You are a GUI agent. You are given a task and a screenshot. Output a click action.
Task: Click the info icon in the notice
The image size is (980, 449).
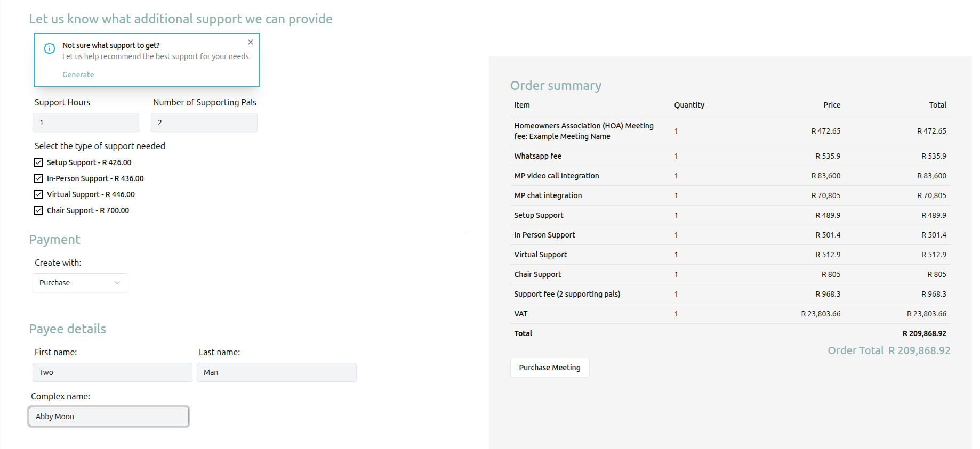pos(50,48)
